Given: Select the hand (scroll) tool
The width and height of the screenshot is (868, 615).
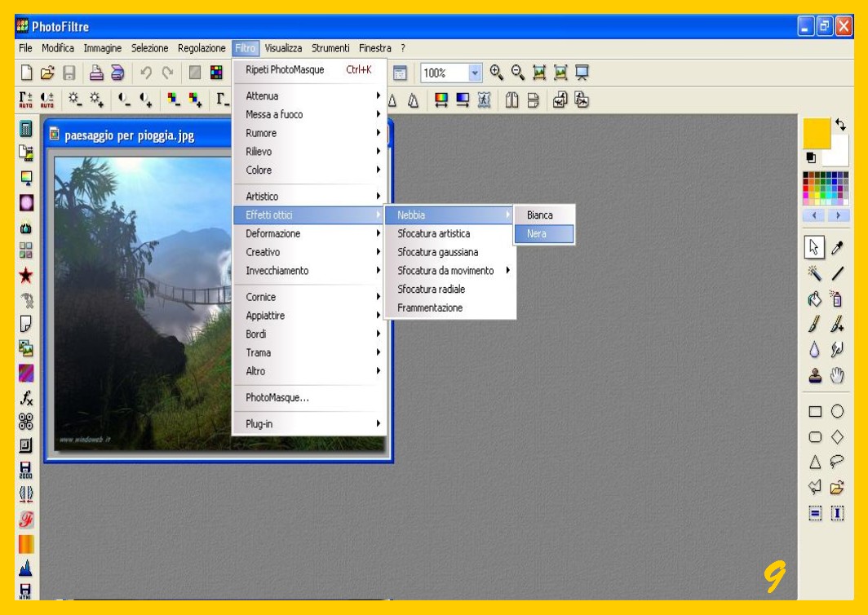Looking at the screenshot, I should [837, 376].
